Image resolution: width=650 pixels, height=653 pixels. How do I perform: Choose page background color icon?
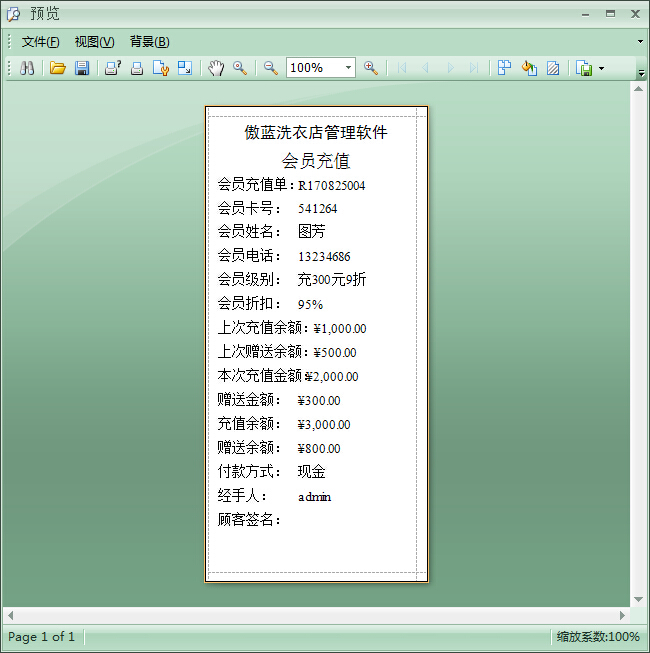(x=529, y=68)
